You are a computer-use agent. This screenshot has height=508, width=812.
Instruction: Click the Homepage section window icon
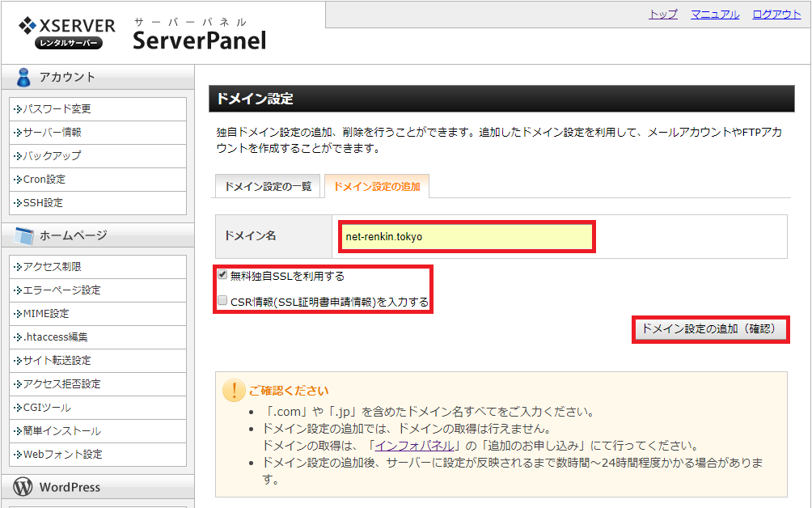[x=23, y=235]
